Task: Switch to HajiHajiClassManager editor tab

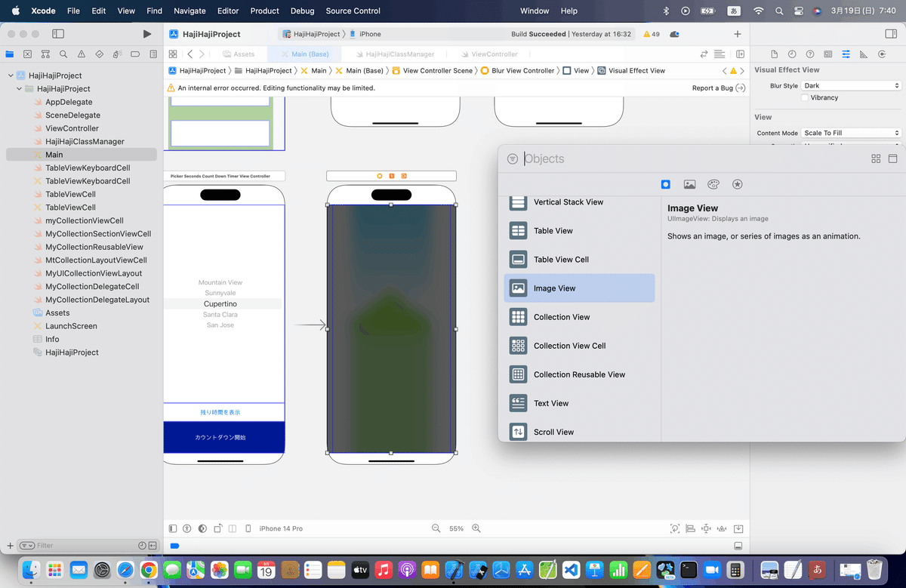Action: pos(396,54)
